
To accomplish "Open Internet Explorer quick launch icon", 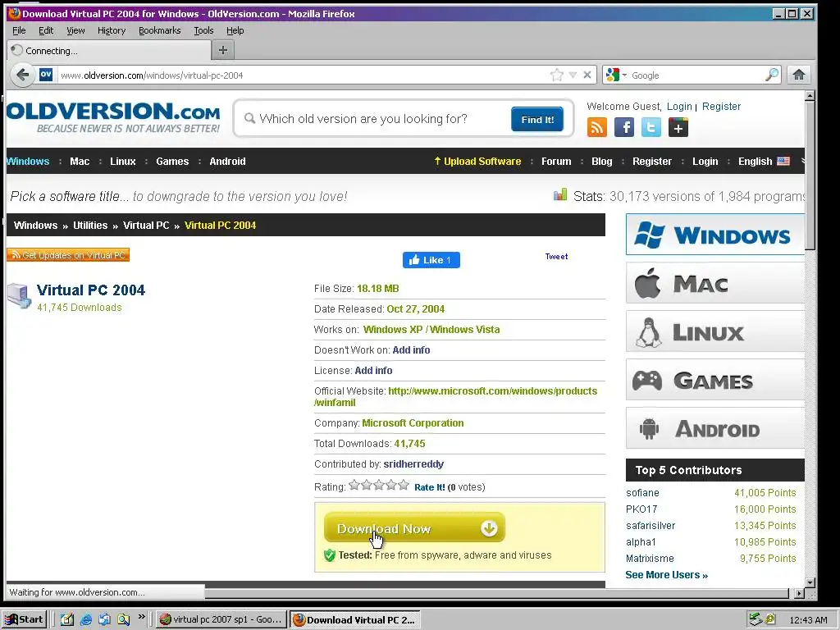I will pyautogui.click(x=85, y=620).
